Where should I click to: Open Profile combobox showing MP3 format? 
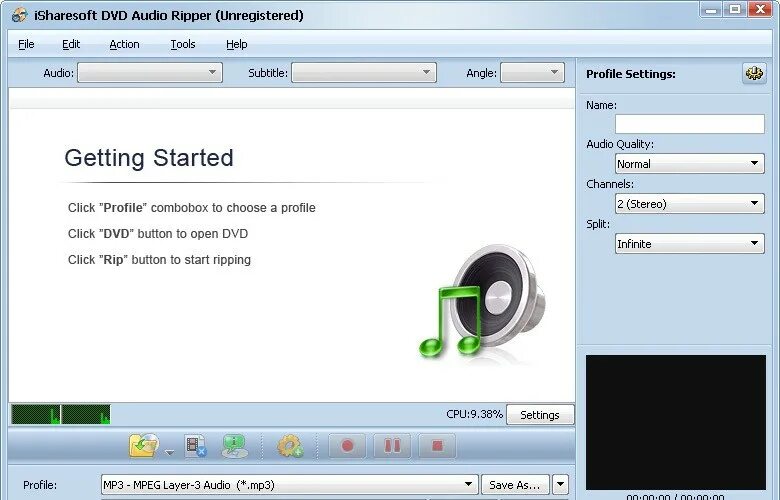pos(290,485)
